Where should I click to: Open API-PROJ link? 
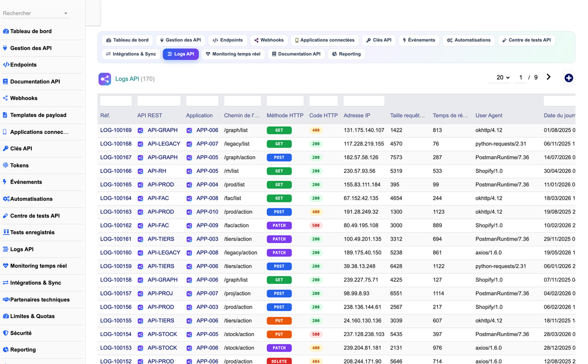(161, 293)
